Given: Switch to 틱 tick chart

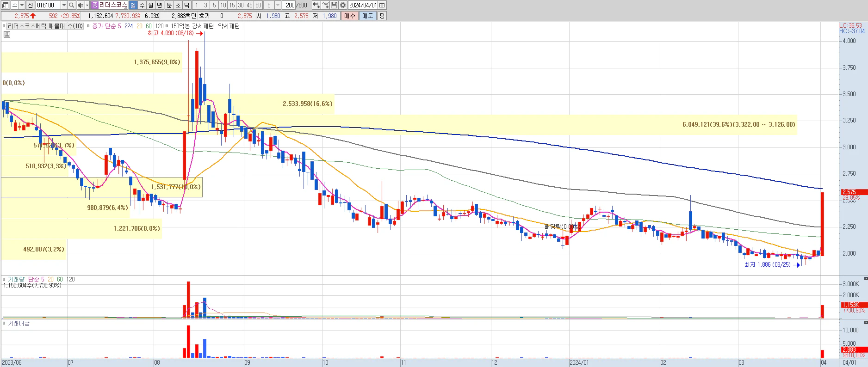Looking at the screenshot, I should click(186, 5).
